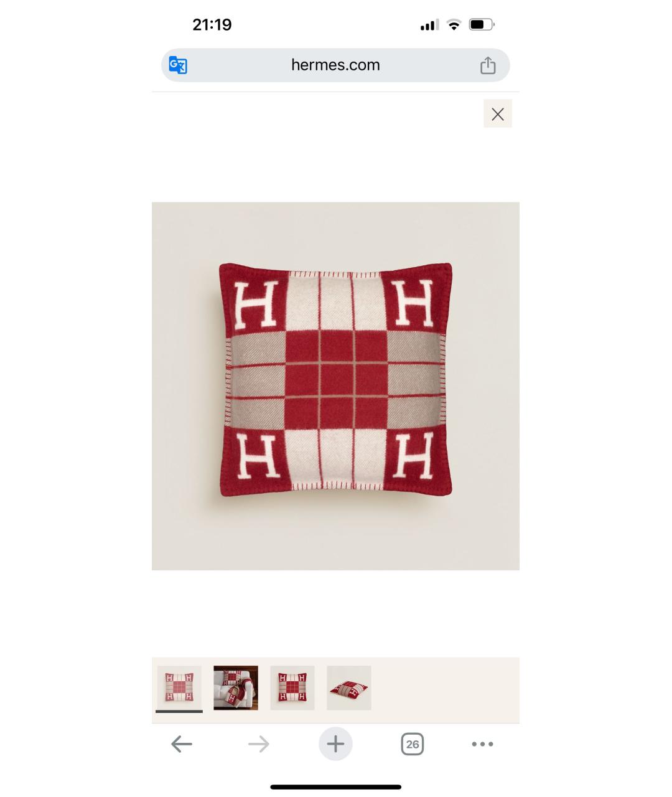This screenshot has height=797, width=672.
Task: Open a new tab with plus button
Action: tap(335, 744)
